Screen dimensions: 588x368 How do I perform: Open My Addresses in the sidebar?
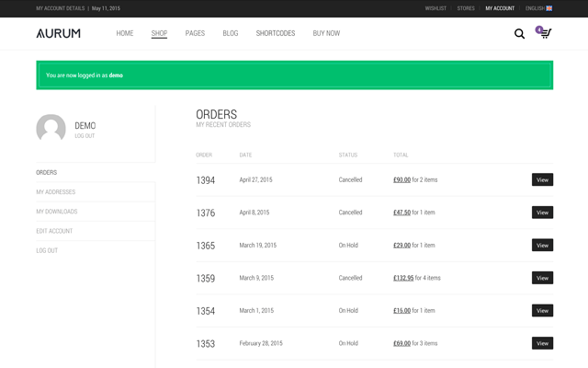[x=56, y=192]
